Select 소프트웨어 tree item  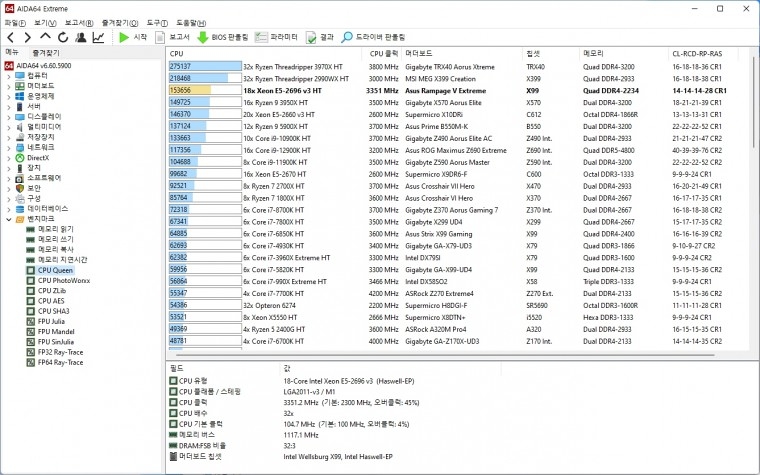coord(44,178)
